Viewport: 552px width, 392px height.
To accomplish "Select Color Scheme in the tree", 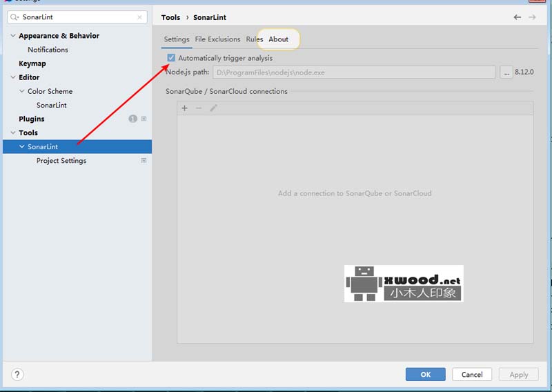I will [50, 91].
